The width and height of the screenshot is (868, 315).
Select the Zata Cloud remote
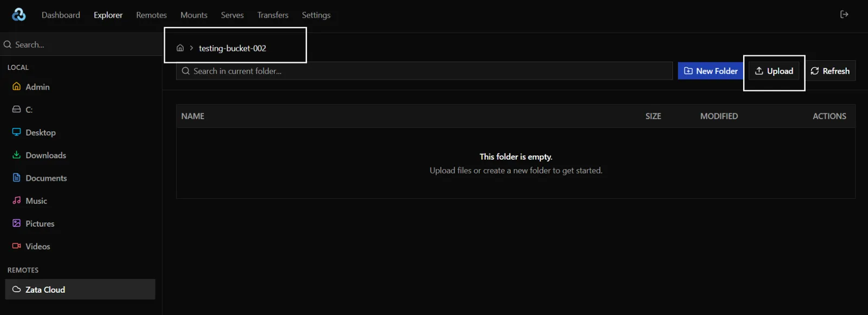80,290
